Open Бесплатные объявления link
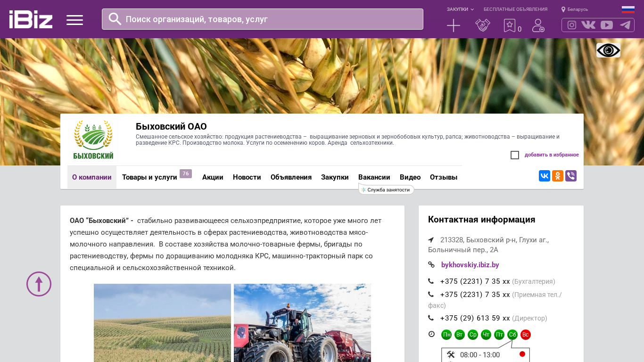Image resolution: width=644 pixels, height=362 pixels. pyautogui.click(x=515, y=9)
